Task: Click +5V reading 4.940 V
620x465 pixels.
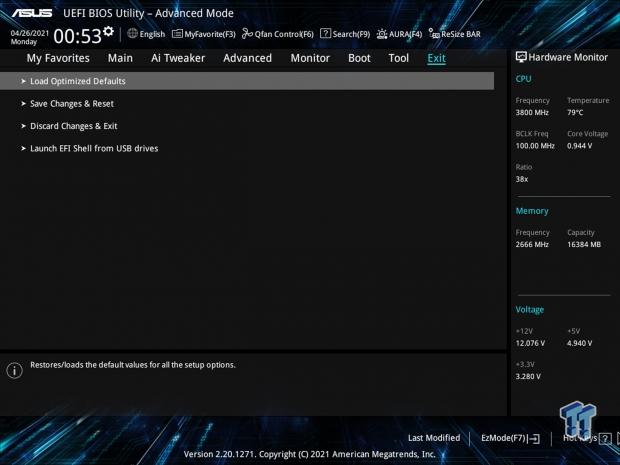Action: click(x=579, y=343)
